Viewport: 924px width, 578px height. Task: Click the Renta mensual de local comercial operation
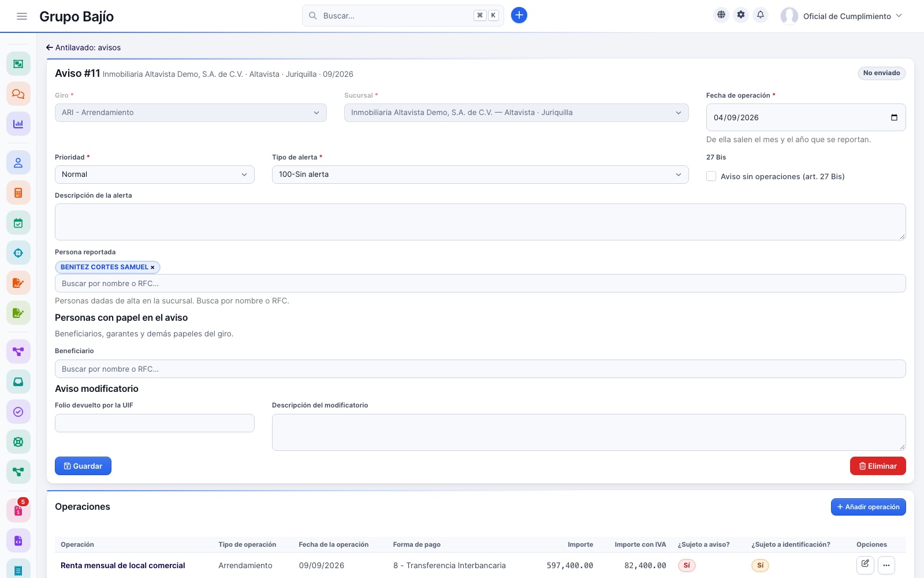click(x=123, y=565)
